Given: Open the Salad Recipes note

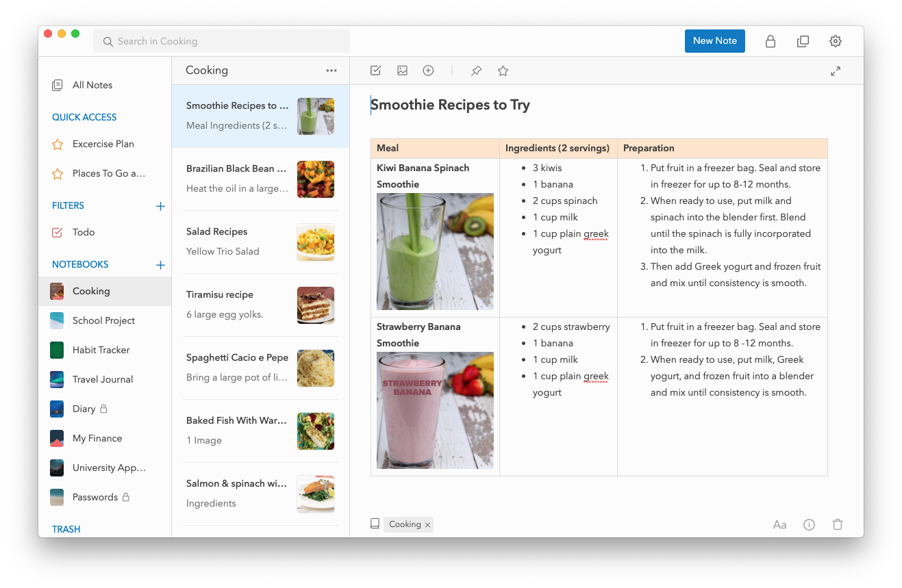Looking at the screenshot, I should point(260,242).
